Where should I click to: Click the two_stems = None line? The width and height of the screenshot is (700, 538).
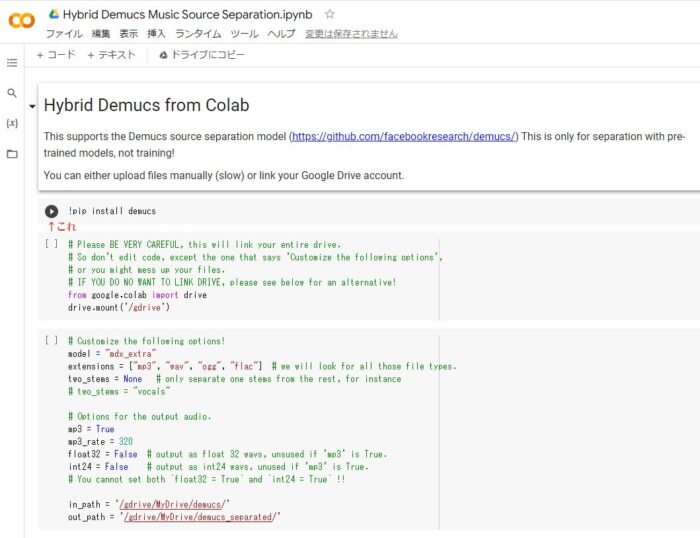point(234,379)
